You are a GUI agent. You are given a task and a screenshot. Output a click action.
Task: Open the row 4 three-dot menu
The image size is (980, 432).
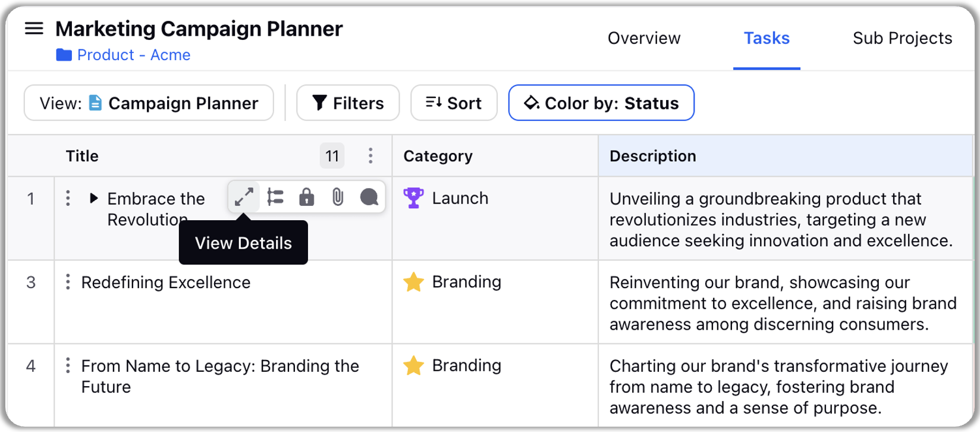68,365
